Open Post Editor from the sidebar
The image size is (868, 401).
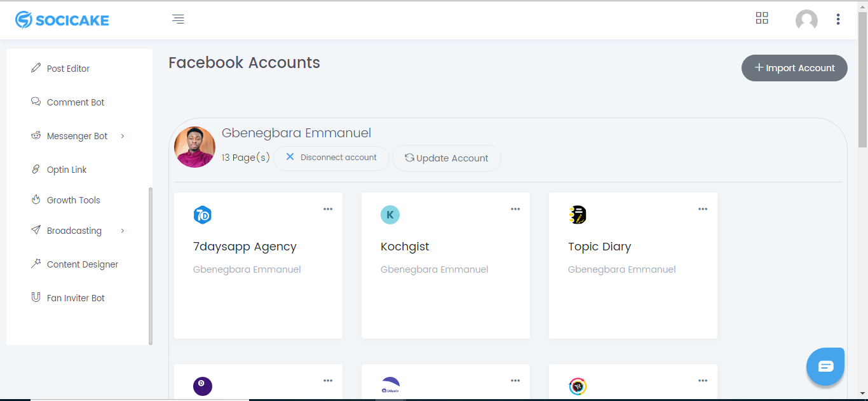click(x=69, y=69)
